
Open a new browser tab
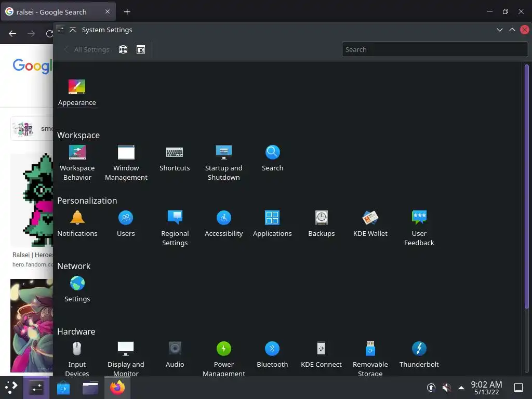[127, 12]
